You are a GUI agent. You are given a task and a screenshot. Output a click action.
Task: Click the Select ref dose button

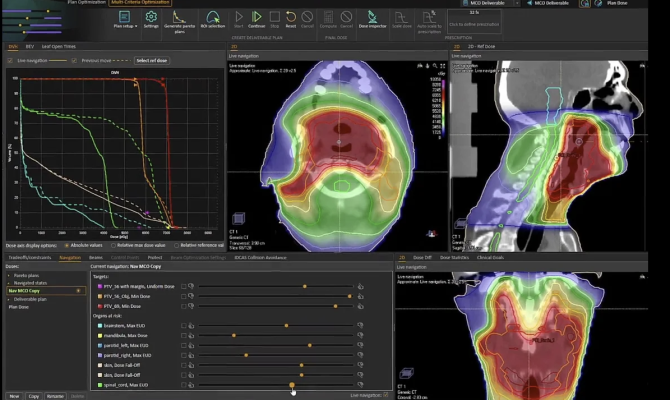(x=153, y=60)
